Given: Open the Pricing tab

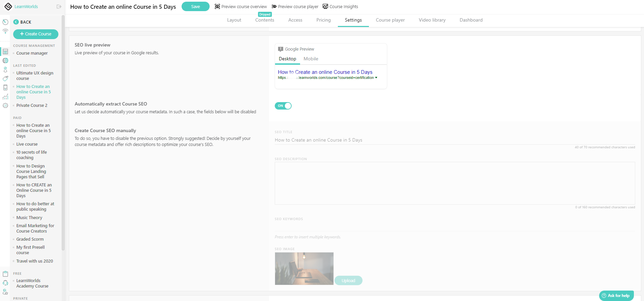Looking at the screenshot, I should (x=323, y=20).
